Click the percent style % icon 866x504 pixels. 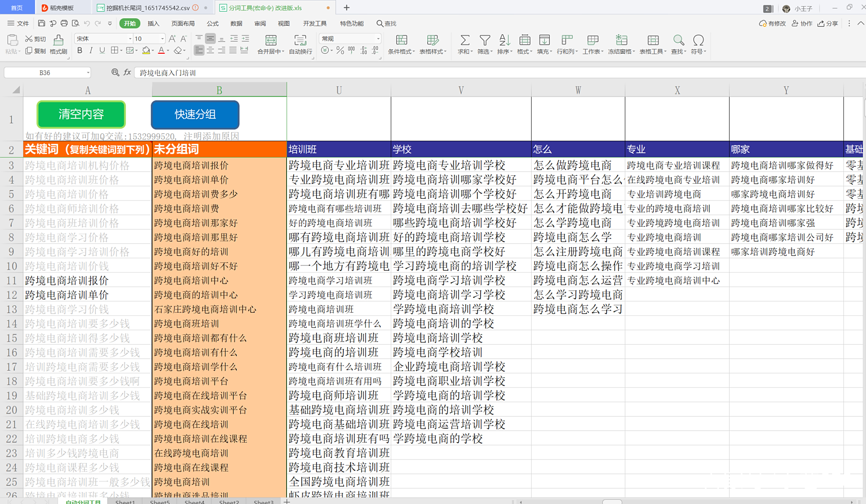pyautogui.click(x=340, y=51)
